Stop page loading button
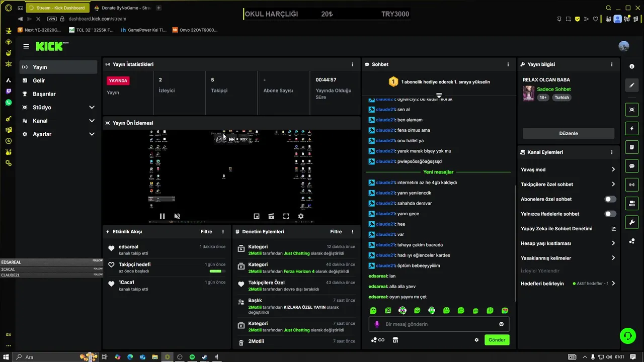This screenshot has height=362, width=644. pyautogui.click(x=39, y=19)
